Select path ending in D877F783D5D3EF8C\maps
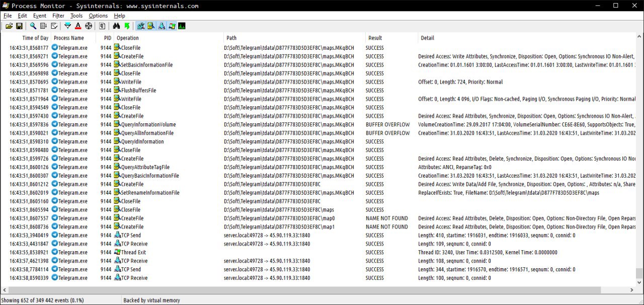Image resolution: width=644 pixels, height=305 pixels. 279,210
